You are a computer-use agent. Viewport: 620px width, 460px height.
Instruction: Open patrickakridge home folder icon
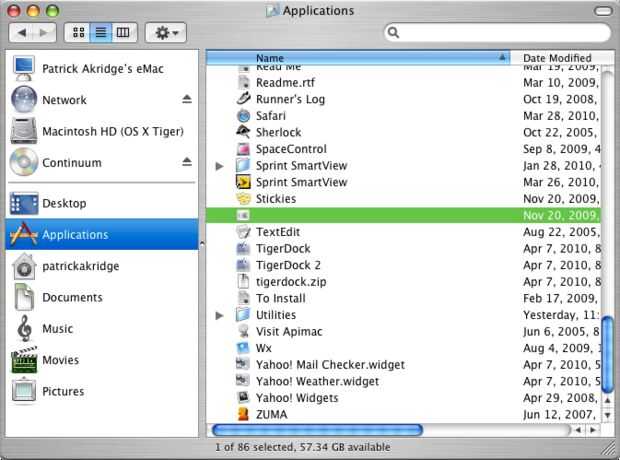pyautogui.click(x=25, y=266)
